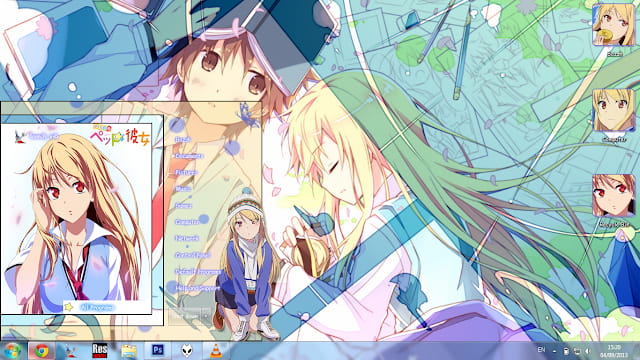This screenshot has height=360, width=640.
Task: Open the volume speaker icon in the tray
Action: point(587,351)
